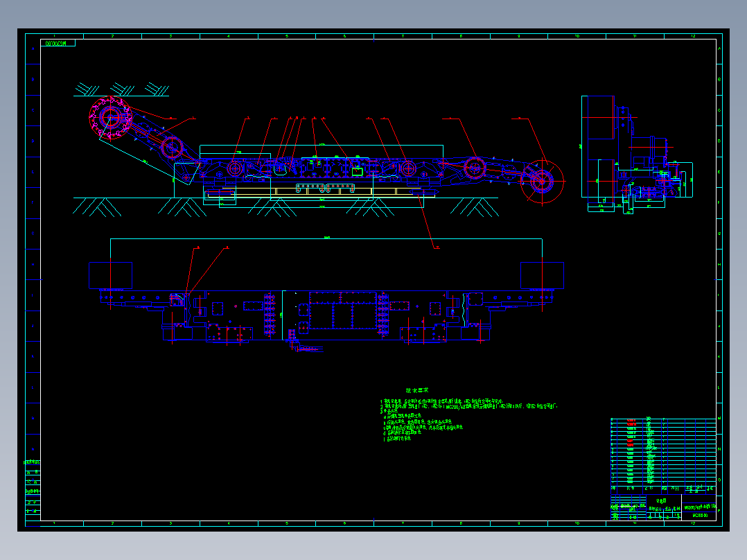Click the left cutting drum in the elevation view
Screen dimensions: 747x560
click(111, 118)
